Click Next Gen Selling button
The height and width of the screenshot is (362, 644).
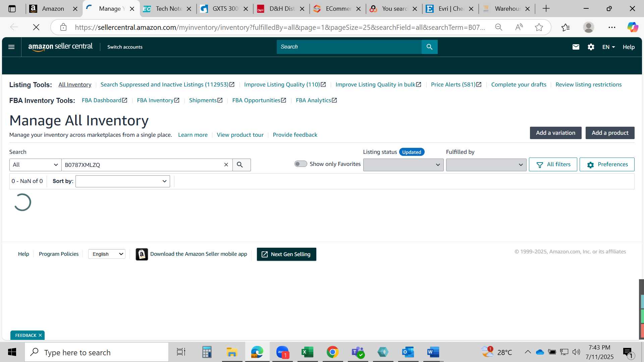[286, 254]
